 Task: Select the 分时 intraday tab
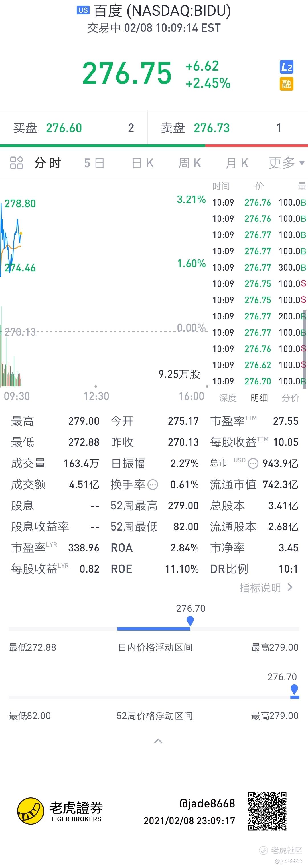pos(47,163)
